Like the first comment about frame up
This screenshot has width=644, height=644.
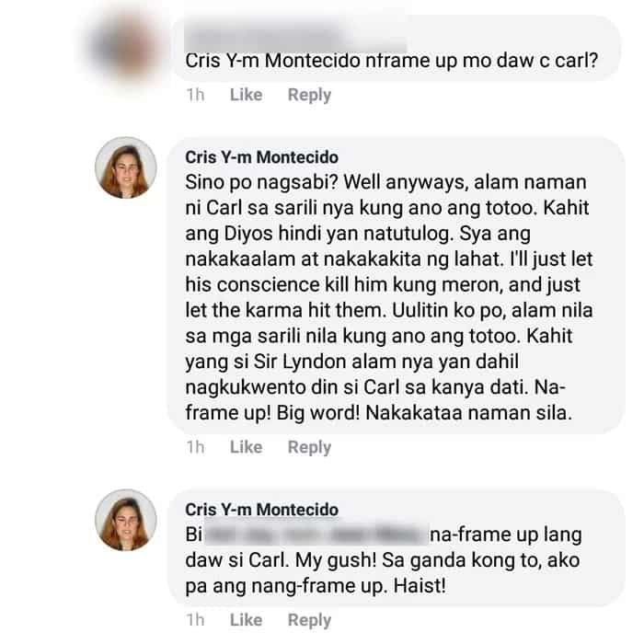[x=246, y=95]
